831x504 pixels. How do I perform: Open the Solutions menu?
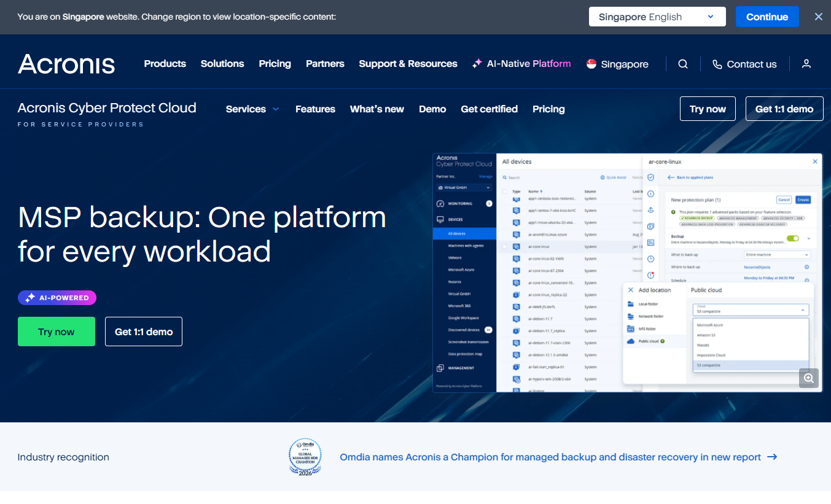pyautogui.click(x=222, y=64)
